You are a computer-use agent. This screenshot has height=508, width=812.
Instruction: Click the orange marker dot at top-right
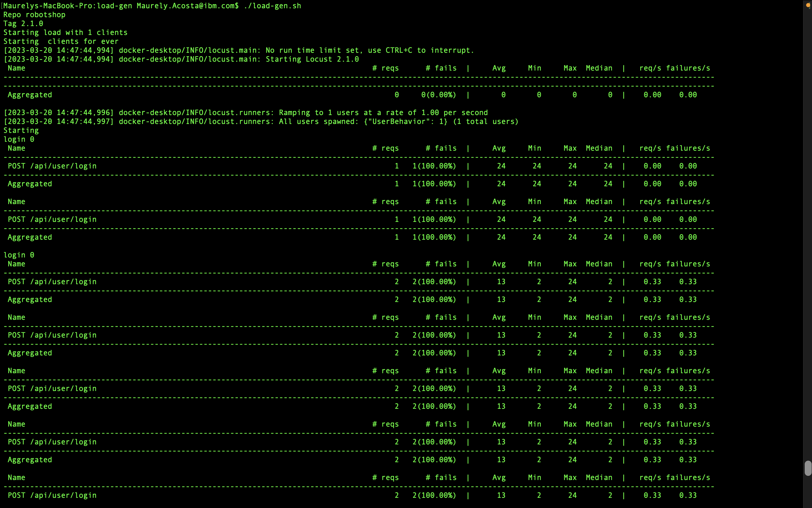coord(808,5)
